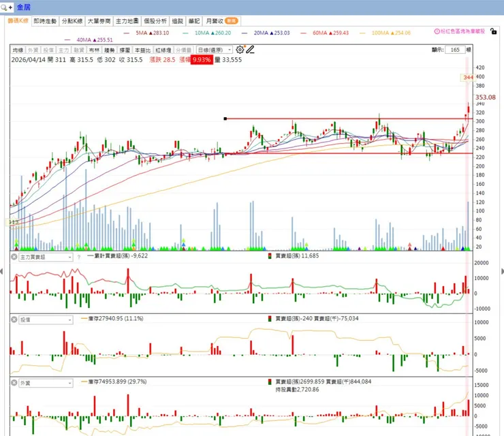Click the 353.08 price label
Screen dimensions: 504x436
[486, 97]
